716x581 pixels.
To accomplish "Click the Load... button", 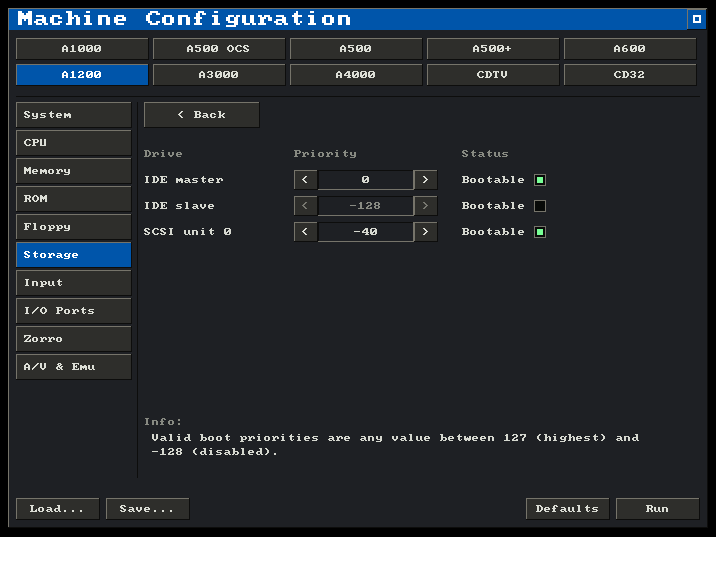I will pyautogui.click(x=58, y=509).
